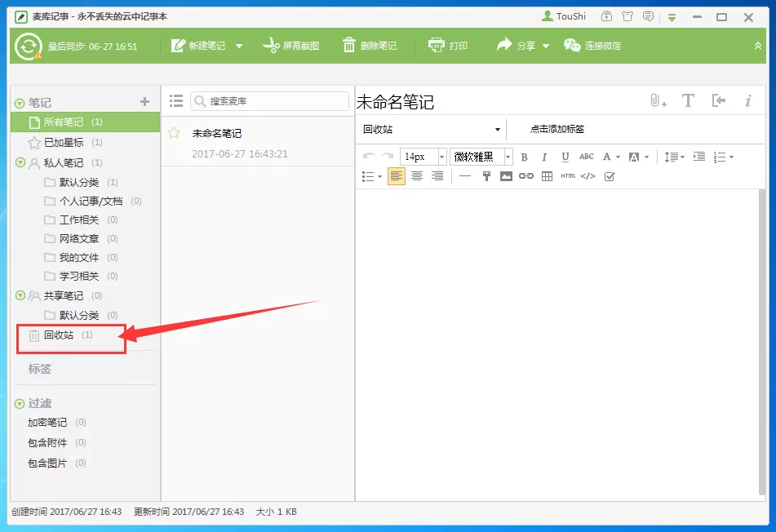The width and height of the screenshot is (776, 532).
Task: Open the feedback message icon
Action: 649,16
